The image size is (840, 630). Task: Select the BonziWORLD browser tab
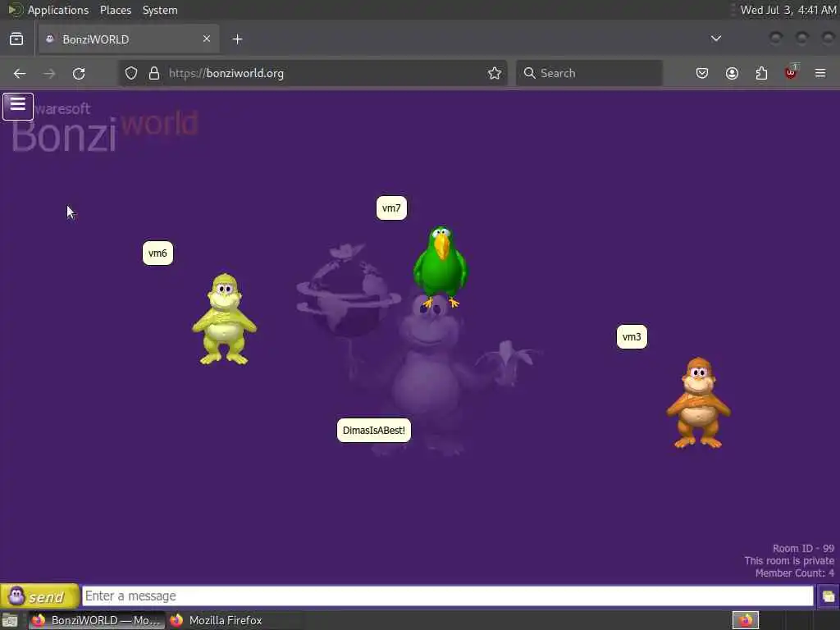129,39
